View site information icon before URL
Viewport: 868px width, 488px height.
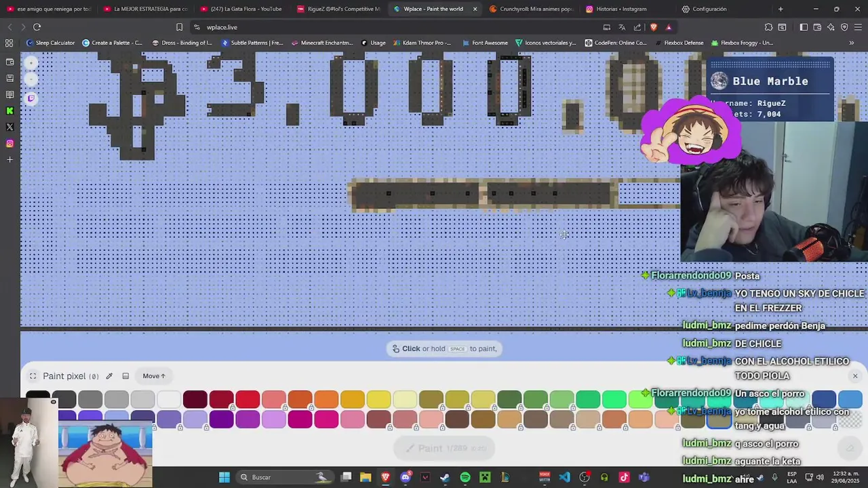coord(197,27)
